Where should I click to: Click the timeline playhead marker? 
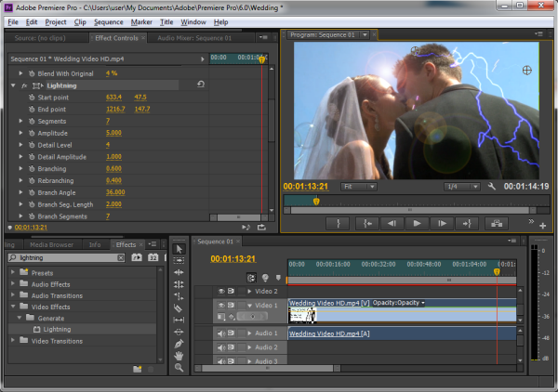pos(497,272)
